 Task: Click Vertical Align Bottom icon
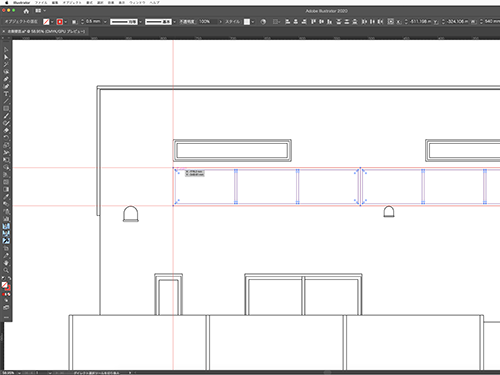click(x=329, y=22)
